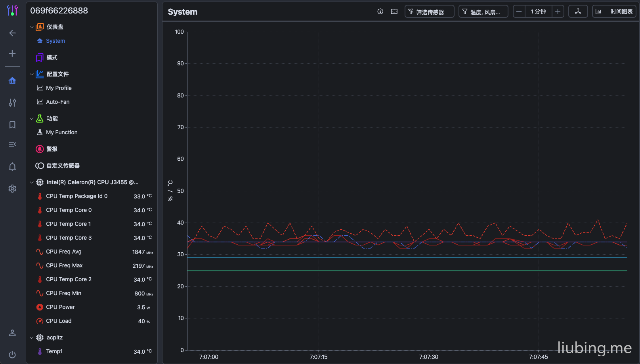Open the 筛选传感器 filter dropdown
Image resolution: width=640 pixels, height=364 pixels.
(x=429, y=11)
